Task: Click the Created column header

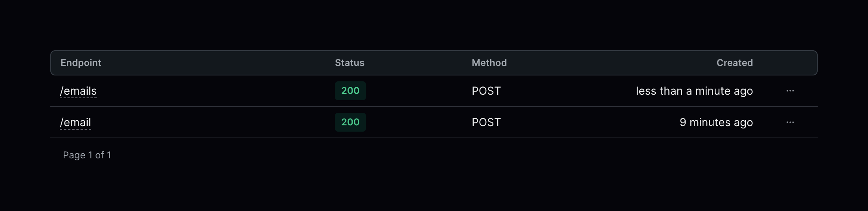Action: [x=734, y=63]
